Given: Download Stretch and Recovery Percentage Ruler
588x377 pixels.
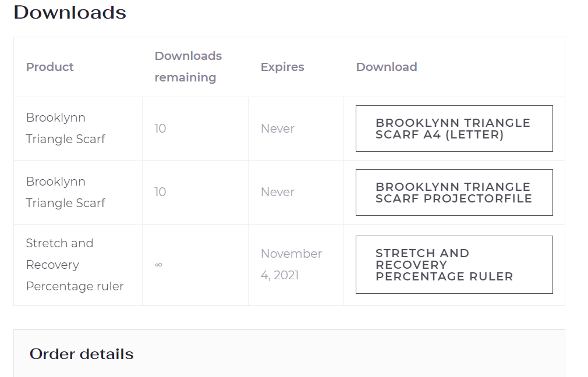Looking at the screenshot, I should [x=454, y=265].
